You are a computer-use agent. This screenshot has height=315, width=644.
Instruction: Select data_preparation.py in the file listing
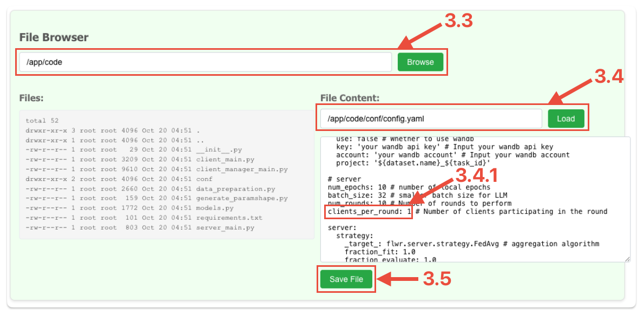click(235, 189)
